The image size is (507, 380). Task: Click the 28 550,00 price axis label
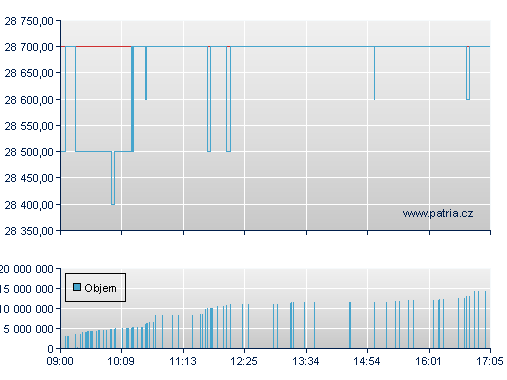point(29,126)
